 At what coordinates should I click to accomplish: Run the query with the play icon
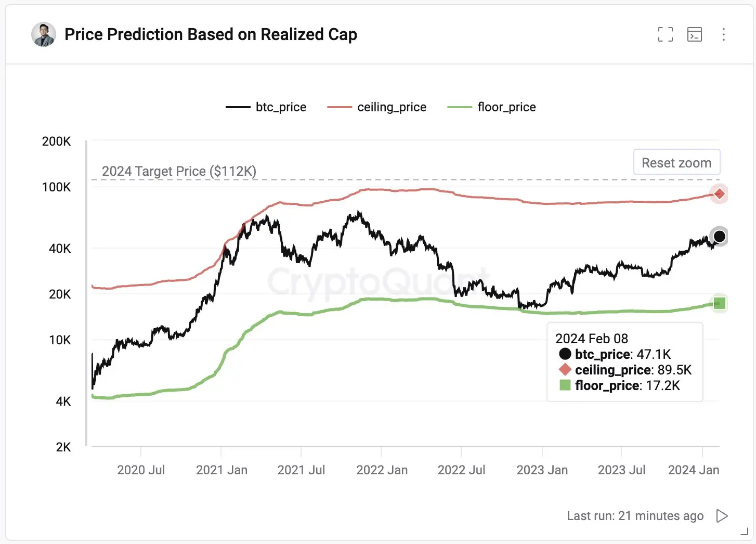pyautogui.click(x=722, y=515)
